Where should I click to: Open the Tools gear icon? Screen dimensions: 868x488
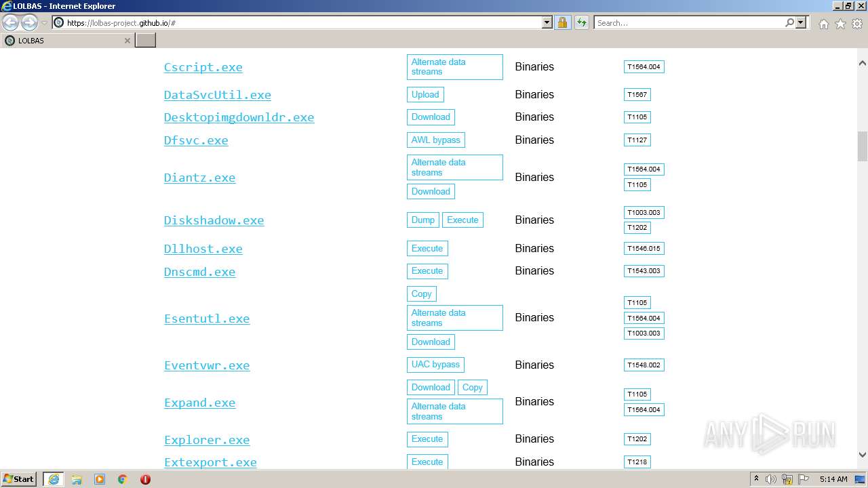tap(856, 23)
